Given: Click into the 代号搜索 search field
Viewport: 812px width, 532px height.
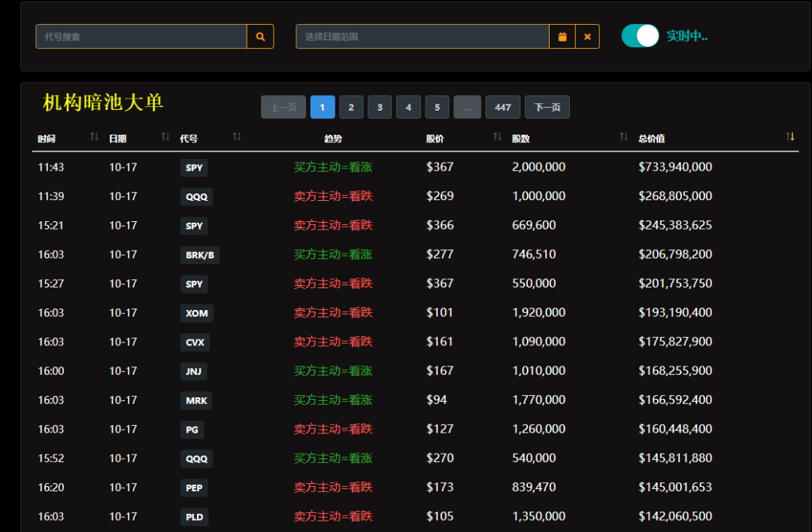Looking at the screenshot, I should click(141, 37).
